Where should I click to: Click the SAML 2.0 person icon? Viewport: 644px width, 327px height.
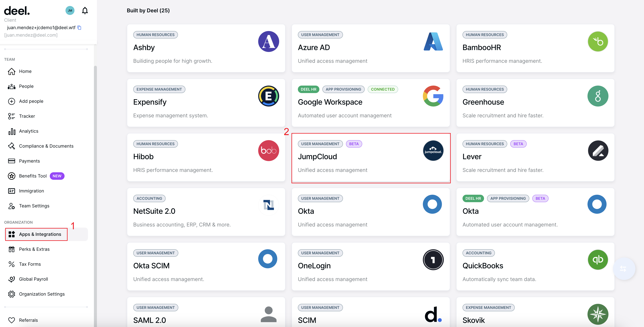pyautogui.click(x=268, y=314)
